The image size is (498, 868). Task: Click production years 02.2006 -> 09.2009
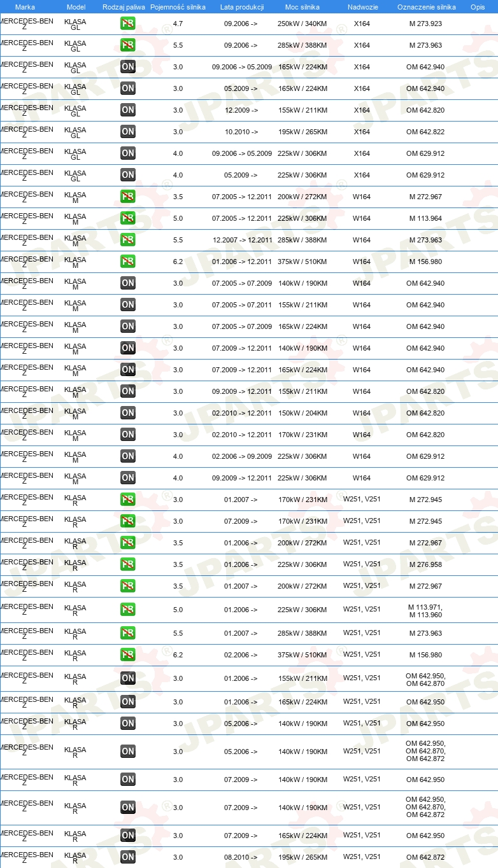coord(242,456)
